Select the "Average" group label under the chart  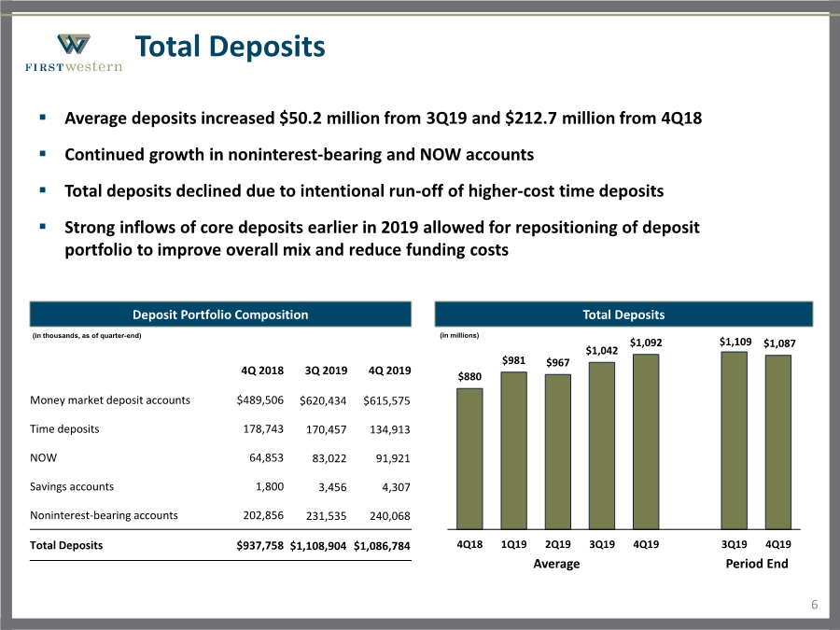pyautogui.click(x=556, y=564)
